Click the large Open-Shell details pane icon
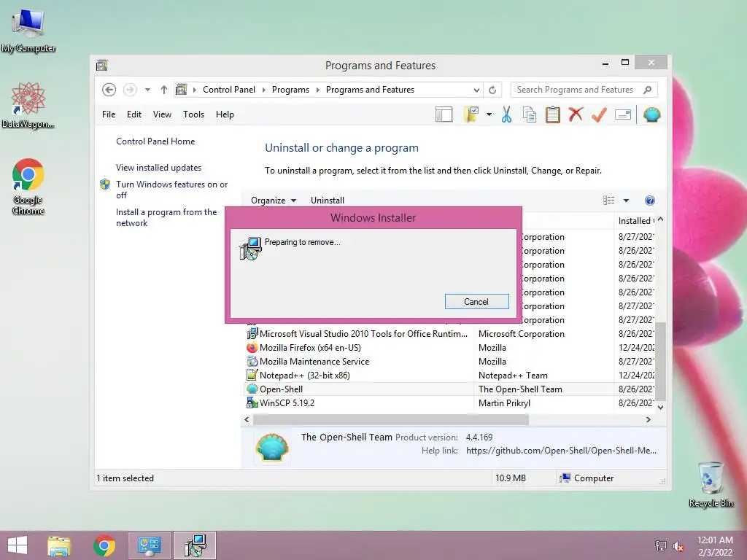The width and height of the screenshot is (747, 560). 272,447
